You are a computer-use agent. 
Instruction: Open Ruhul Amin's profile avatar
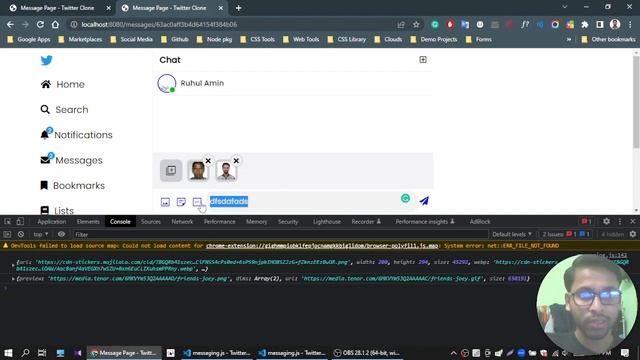(167, 83)
